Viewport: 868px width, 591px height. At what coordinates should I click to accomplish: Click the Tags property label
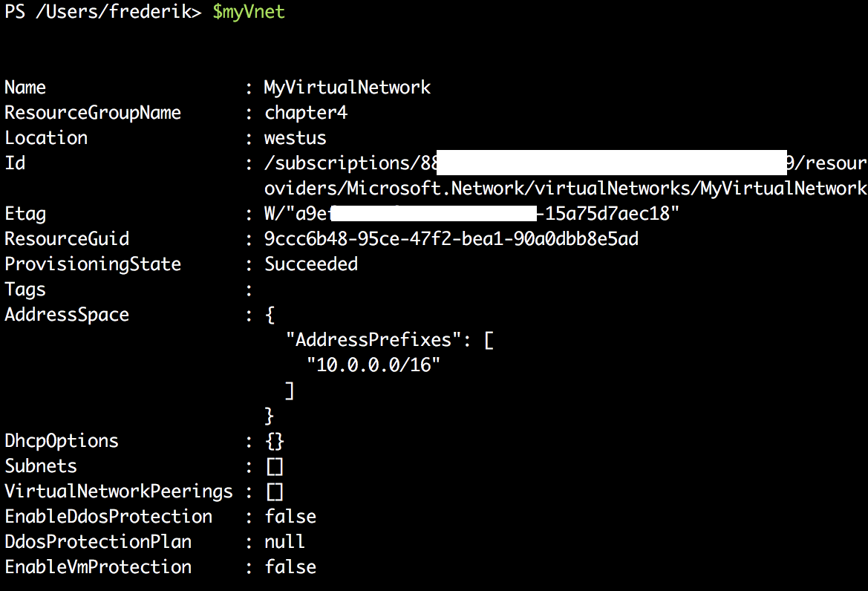(25, 290)
